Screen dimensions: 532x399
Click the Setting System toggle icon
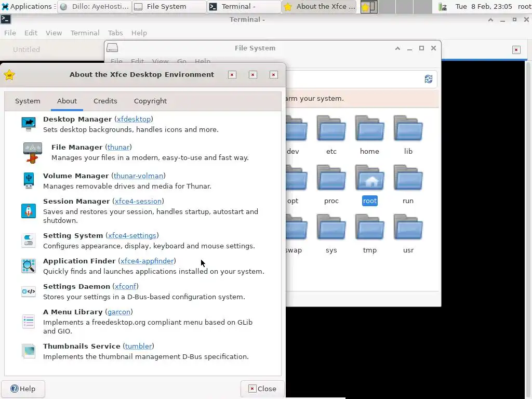point(29,240)
